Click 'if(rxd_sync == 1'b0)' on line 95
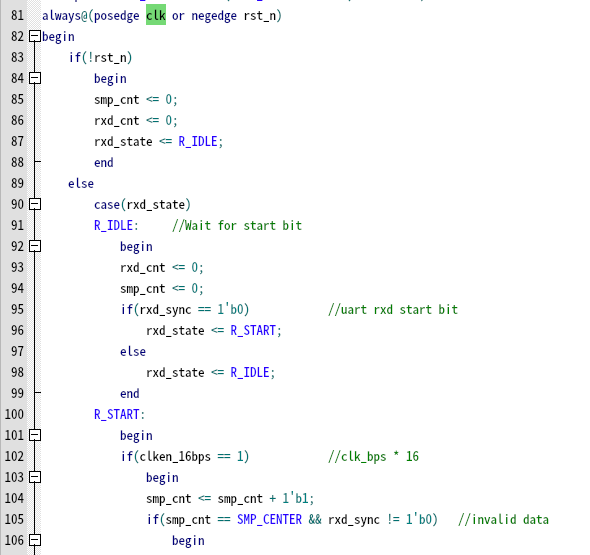590x555 pixels. 185,310
